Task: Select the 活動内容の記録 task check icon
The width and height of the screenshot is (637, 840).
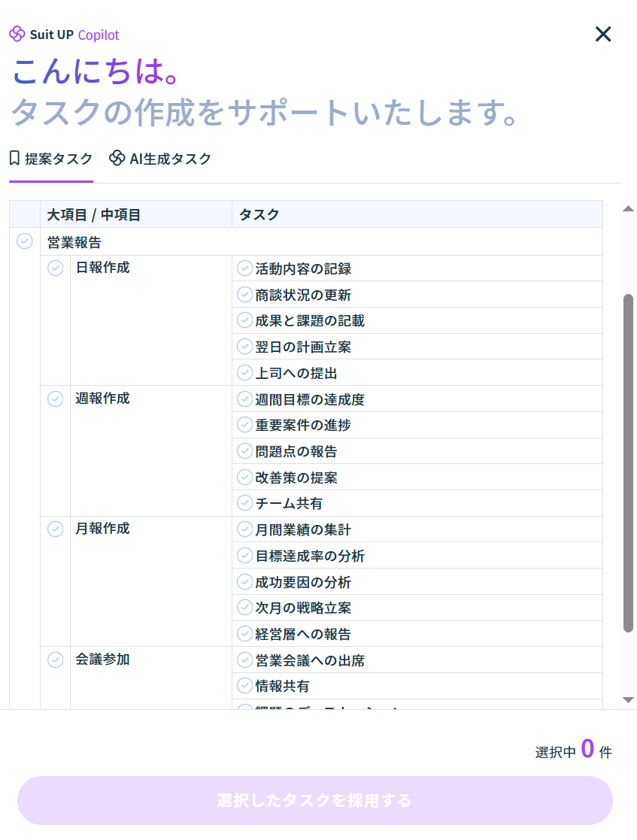Action: (244, 268)
